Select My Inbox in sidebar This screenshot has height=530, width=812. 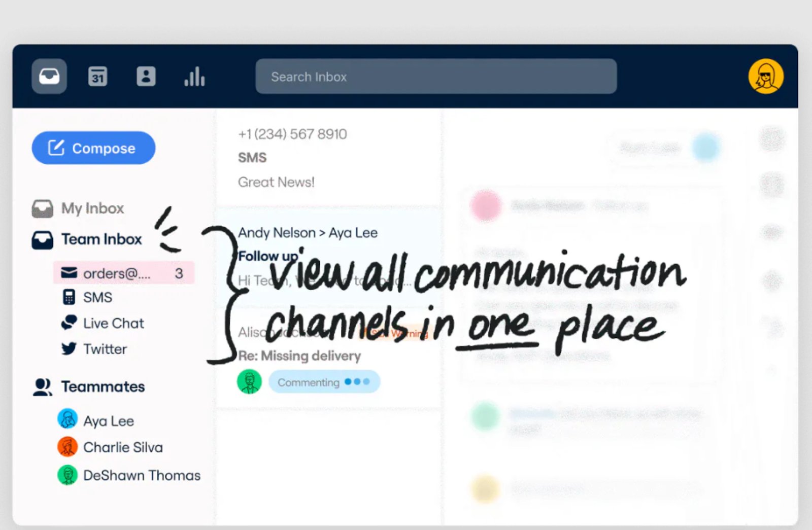click(92, 208)
